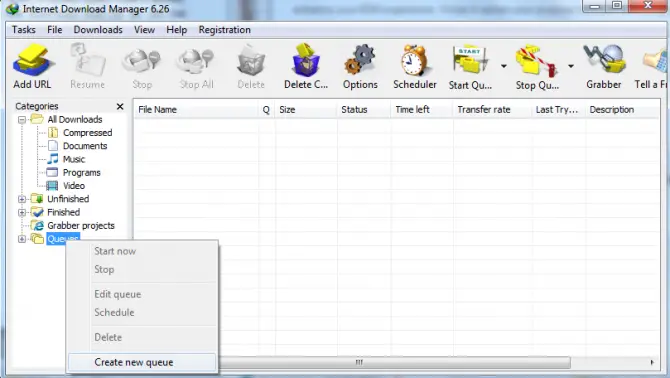Expand the Finished tree node
The height and width of the screenshot is (378, 670).
22,212
